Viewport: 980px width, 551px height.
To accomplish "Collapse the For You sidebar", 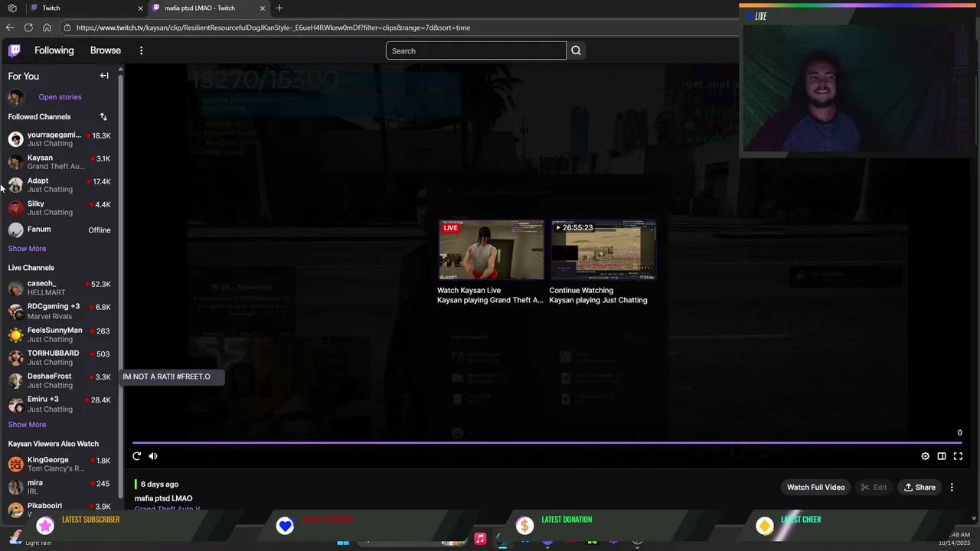I will 104,76.
